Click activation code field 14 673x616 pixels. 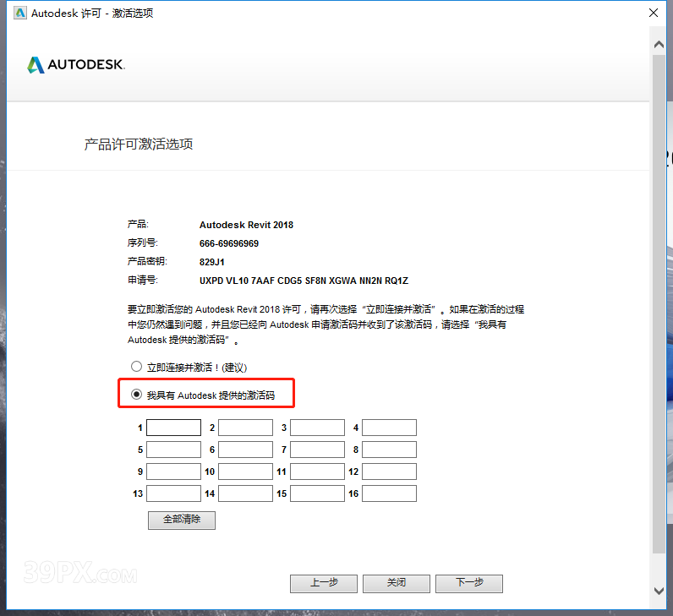tap(245, 493)
